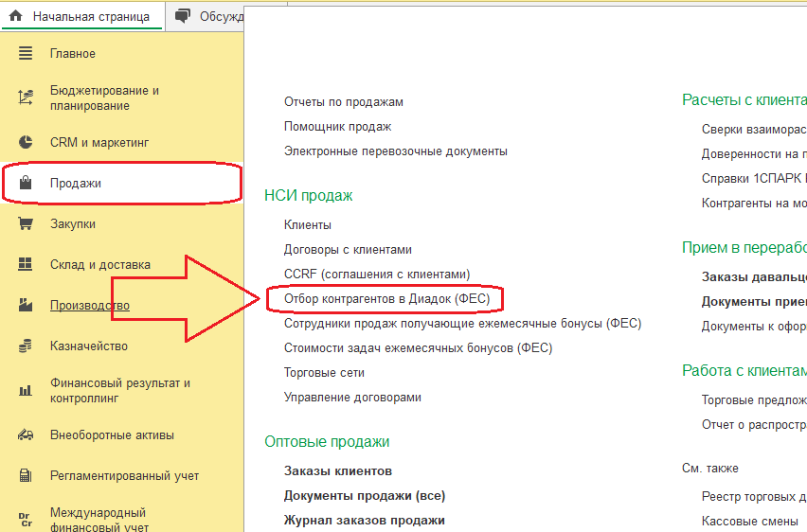Open Регламентированный учет section

[124, 476]
